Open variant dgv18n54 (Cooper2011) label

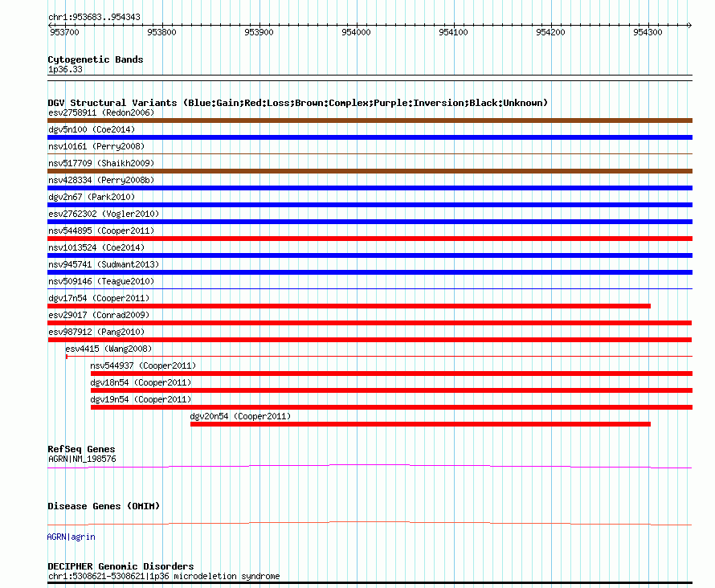(141, 382)
